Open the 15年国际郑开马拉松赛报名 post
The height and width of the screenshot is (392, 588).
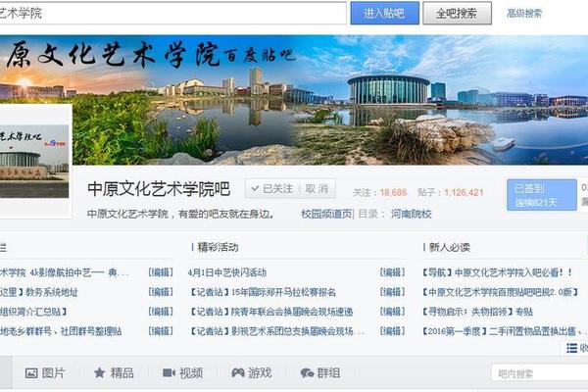tap(264, 292)
